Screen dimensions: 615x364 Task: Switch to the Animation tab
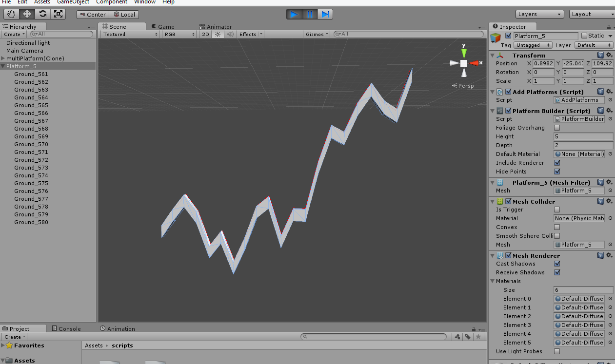[117, 329]
